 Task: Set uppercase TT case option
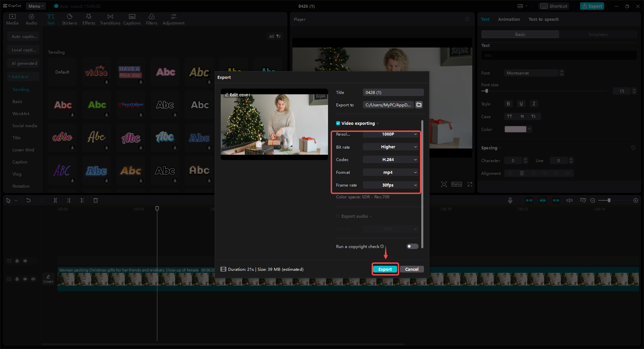coord(509,116)
